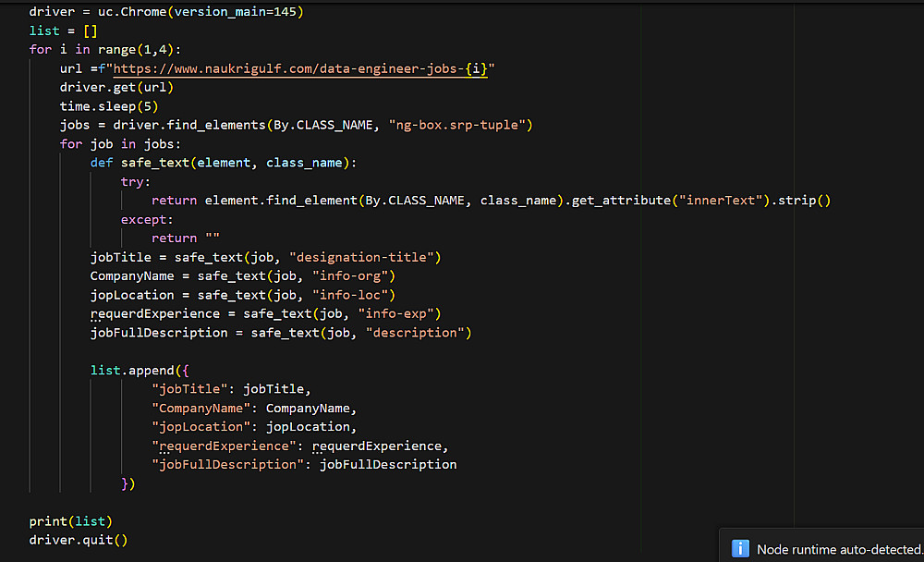Screen dimensions: 924x562
Task: Click the 'list = []' line
Action: 63,31
